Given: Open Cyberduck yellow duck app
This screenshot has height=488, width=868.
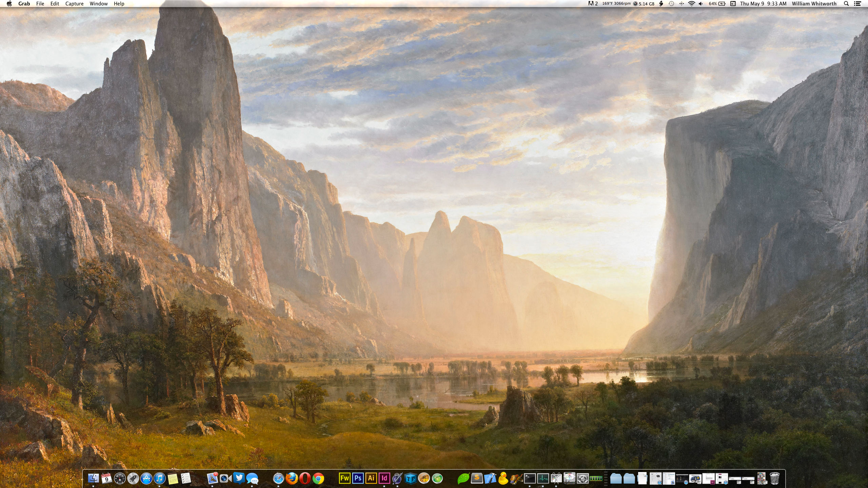Looking at the screenshot, I should point(503,478).
